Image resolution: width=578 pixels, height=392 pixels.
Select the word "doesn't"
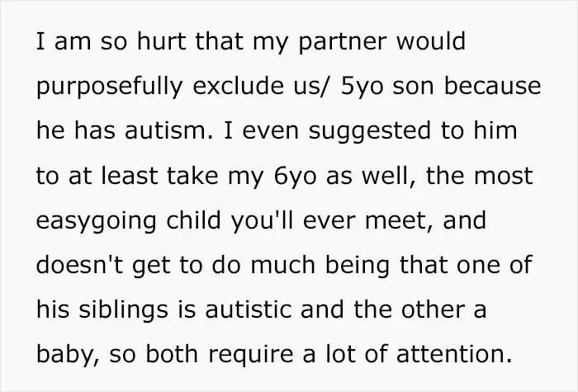point(79,265)
